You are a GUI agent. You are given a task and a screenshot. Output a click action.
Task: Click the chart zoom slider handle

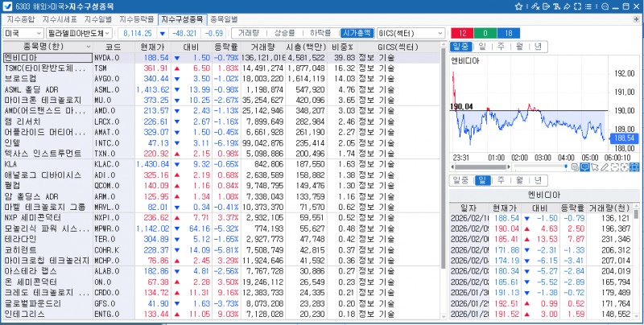(x=566, y=167)
